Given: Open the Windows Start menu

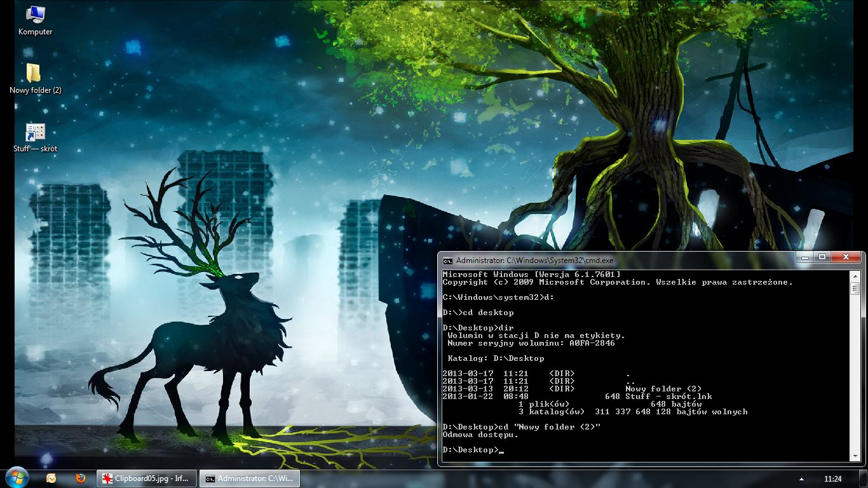Looking at the screenshot, I should (17, 478).
